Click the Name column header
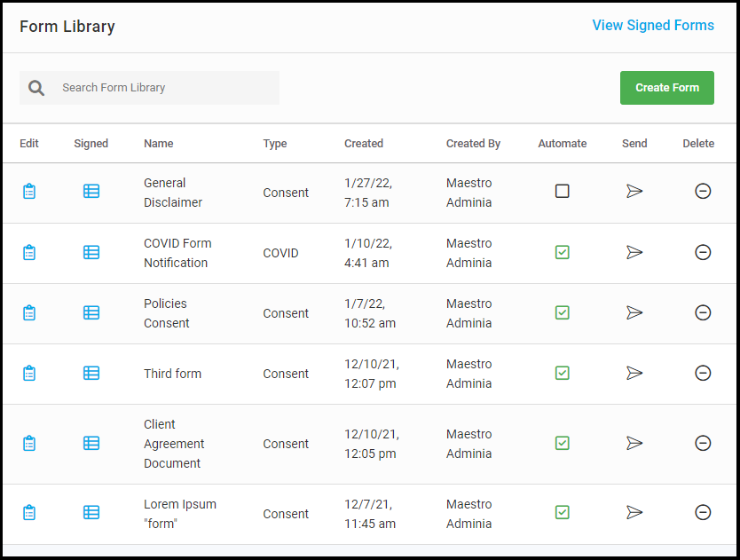The height and width of the screenshot is (560, 740). click(x=159, y=144)
